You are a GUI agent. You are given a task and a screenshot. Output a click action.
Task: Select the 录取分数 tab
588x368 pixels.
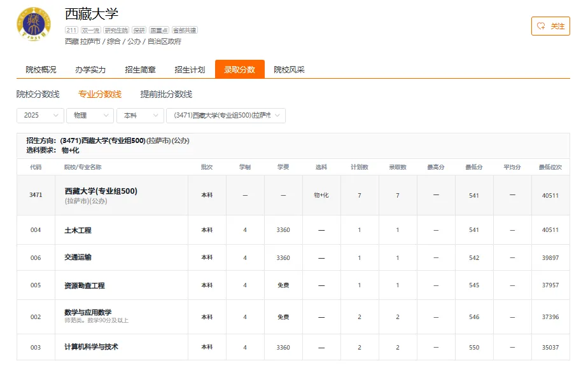(x=240, y=70)
